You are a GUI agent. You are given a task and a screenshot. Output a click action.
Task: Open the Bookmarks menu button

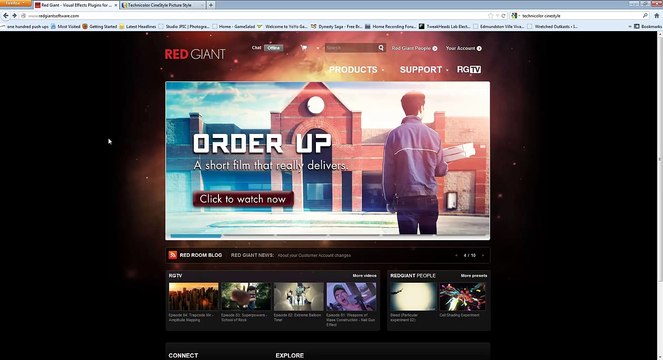coord(647,26)
